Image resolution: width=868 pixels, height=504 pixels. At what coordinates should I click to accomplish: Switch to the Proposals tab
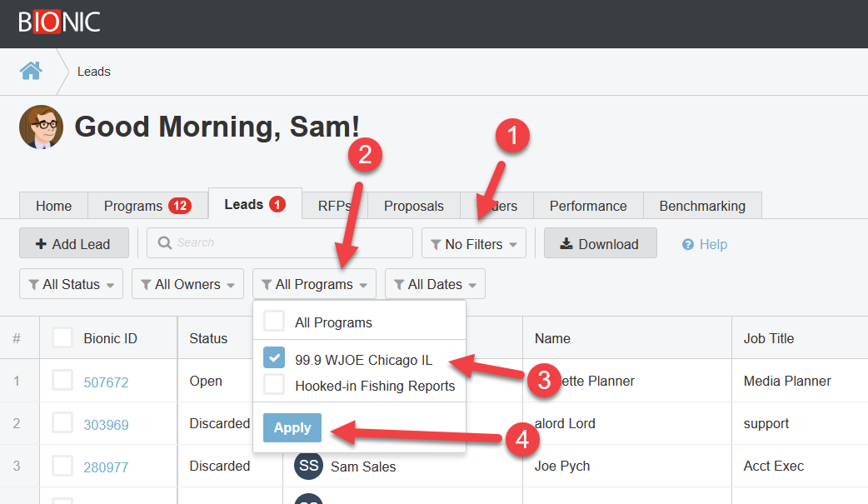(x=413, y=206)
